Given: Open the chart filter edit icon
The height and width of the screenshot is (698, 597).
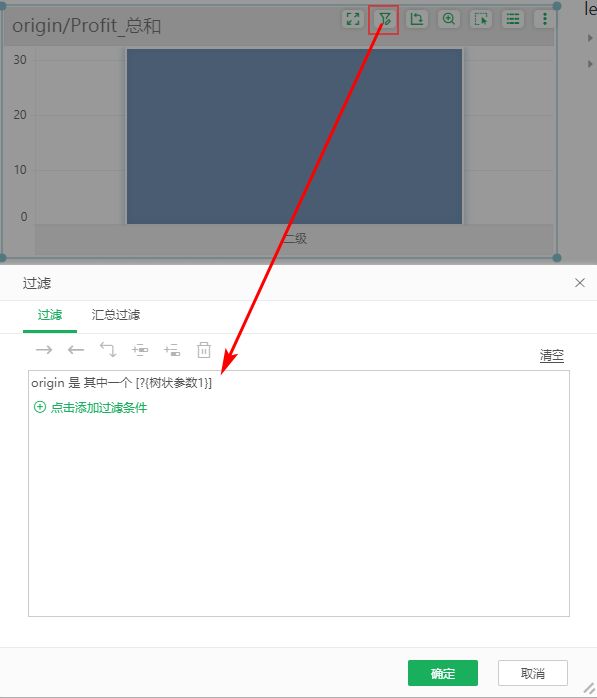Looking at the screenshot, I should (385, 19).
